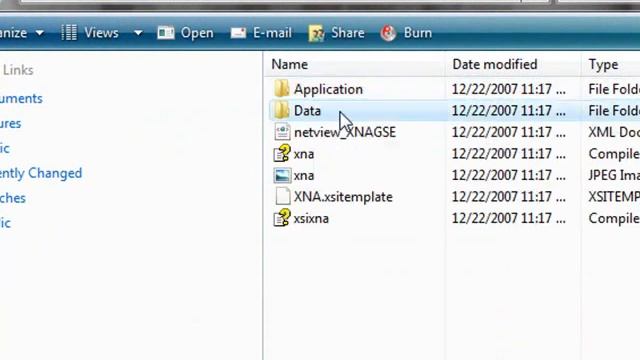Click the XNA.xsitemplate row's date modified
This screenshot has height=360, width=640.
tap(509, 197)
